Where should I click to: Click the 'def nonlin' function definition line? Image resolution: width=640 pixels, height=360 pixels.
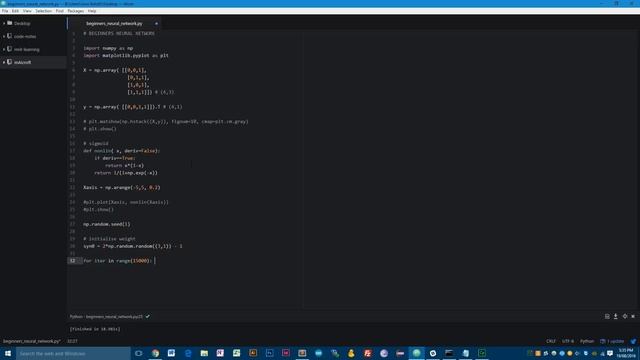[x=122, y=151]
